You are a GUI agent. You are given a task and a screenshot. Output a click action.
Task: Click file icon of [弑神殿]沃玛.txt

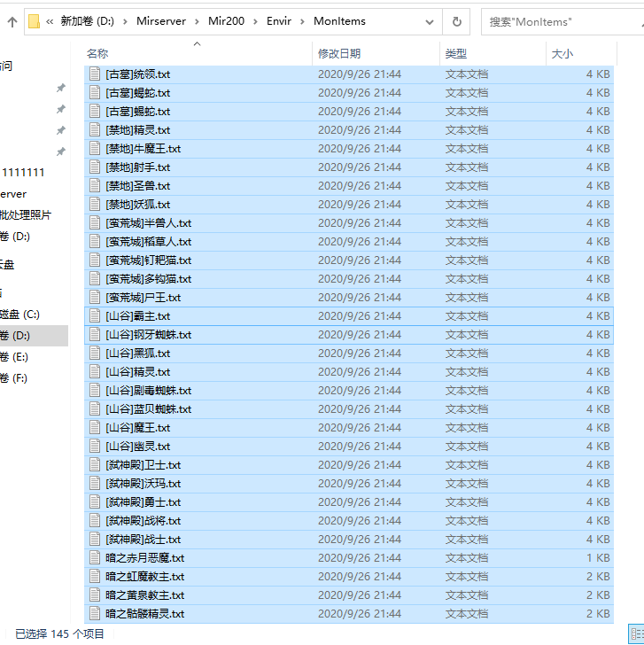[x=95, y=484]
